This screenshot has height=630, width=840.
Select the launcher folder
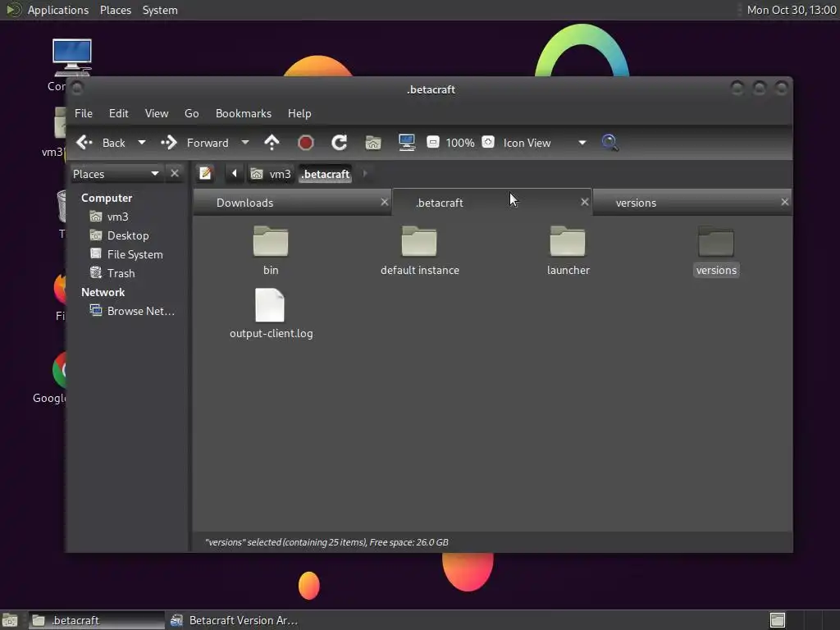[568, 250]
